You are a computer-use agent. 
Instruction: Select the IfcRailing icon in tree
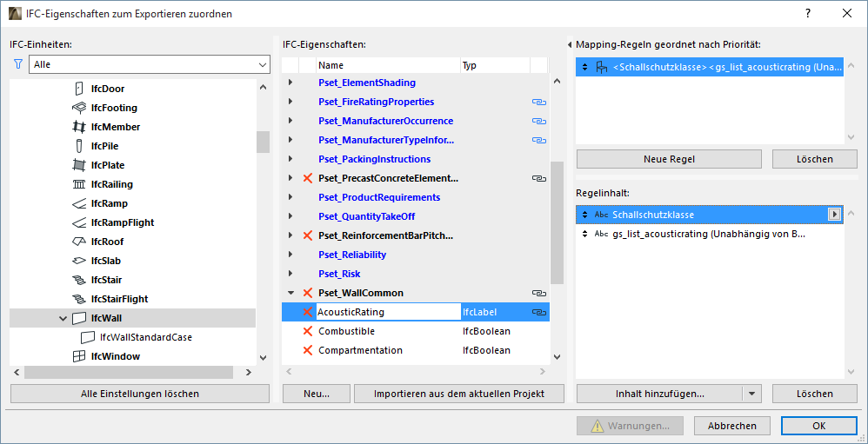[78, 184]
